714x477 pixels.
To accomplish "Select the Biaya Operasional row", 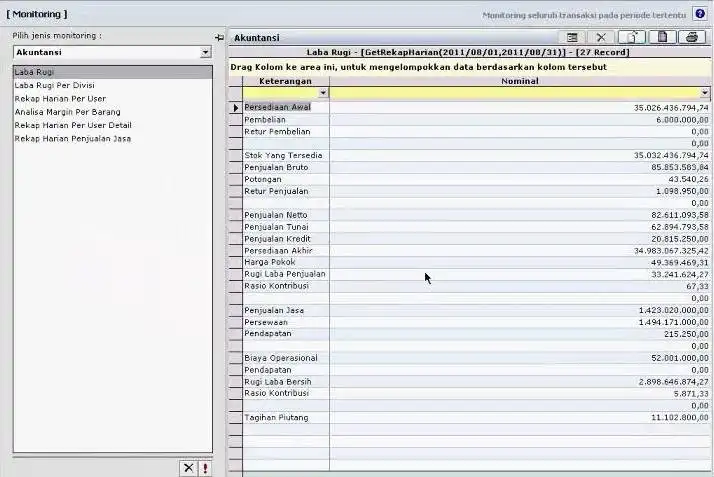I will (x=469, y=358).
